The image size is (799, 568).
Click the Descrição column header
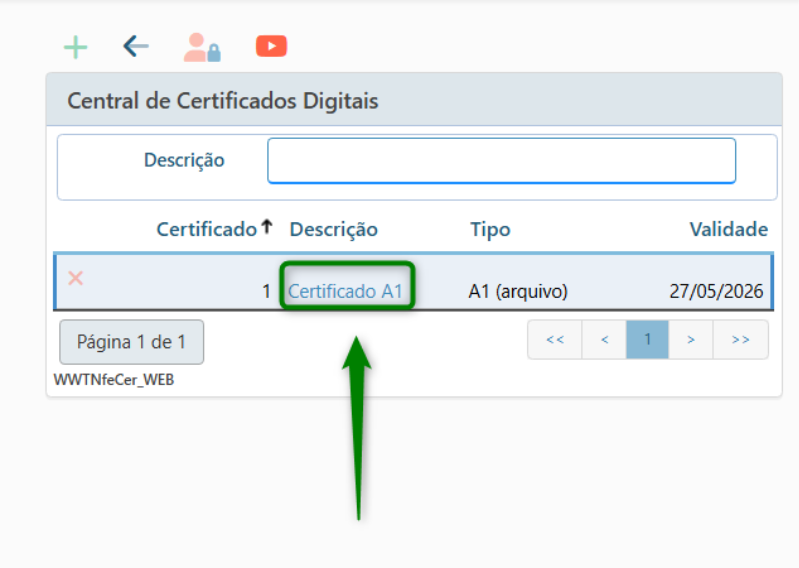pyautogui.click(x=334, y=229)
